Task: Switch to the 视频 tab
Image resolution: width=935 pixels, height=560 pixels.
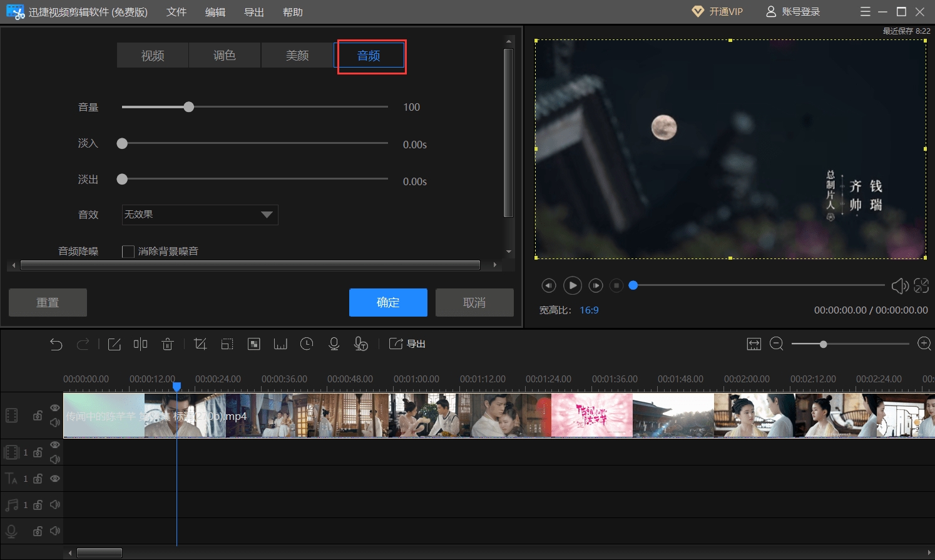Action: click(153, 56)
